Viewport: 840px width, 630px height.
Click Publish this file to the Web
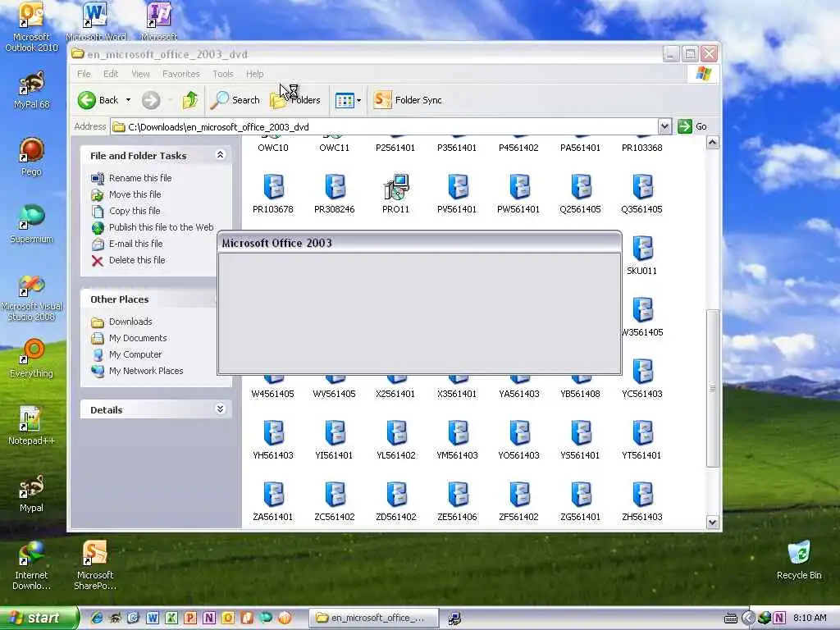[x=162, y=227]
